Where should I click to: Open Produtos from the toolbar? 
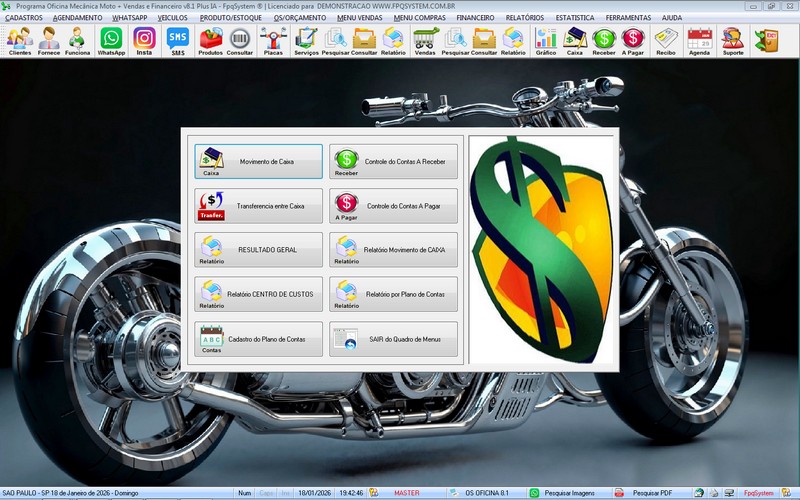click(x=211, y=41)
